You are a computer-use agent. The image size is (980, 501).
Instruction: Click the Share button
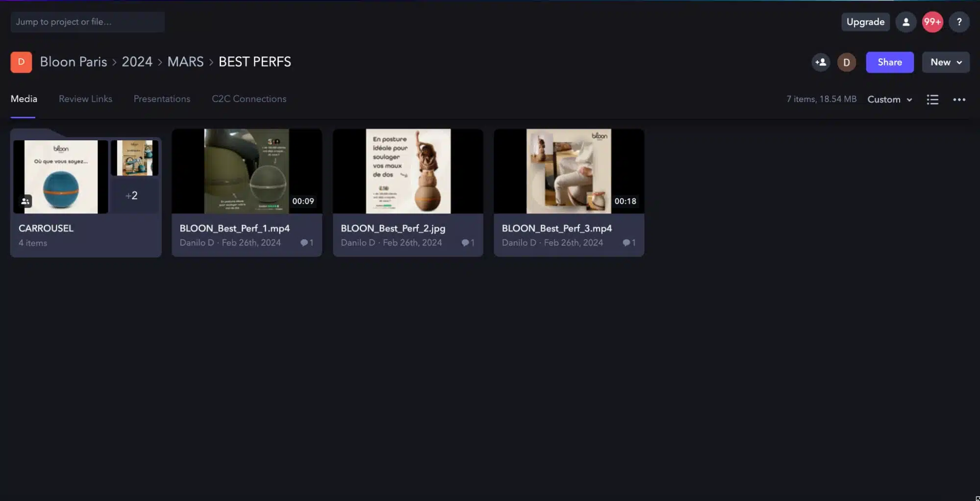[x=889, y=62]
